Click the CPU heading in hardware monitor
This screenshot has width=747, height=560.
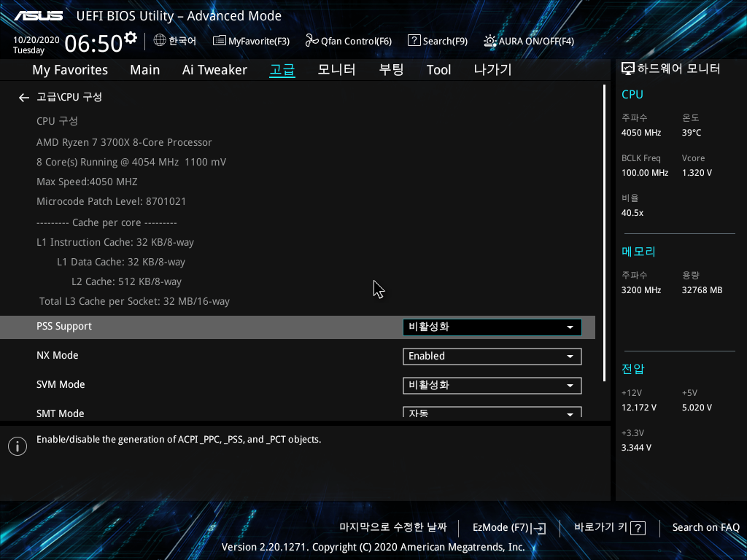point(632,94)
